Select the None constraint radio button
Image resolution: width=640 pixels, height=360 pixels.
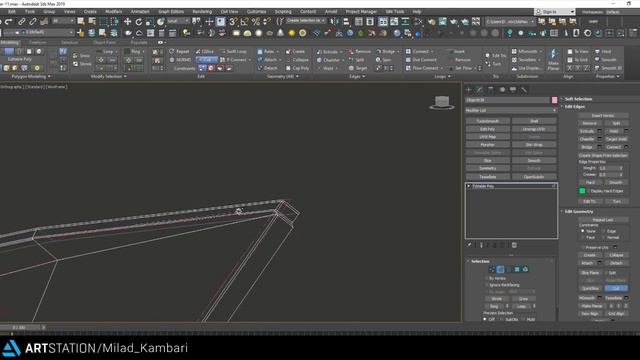[583, 231]
